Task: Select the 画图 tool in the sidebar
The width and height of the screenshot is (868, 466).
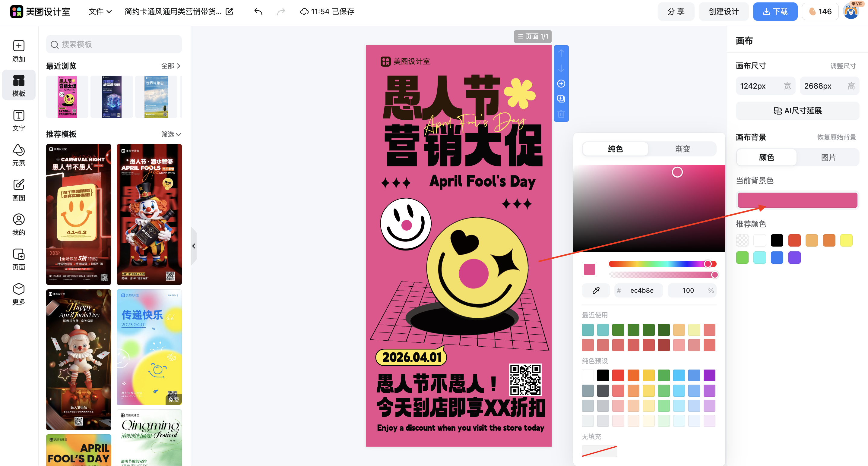Action: point(18,190)
